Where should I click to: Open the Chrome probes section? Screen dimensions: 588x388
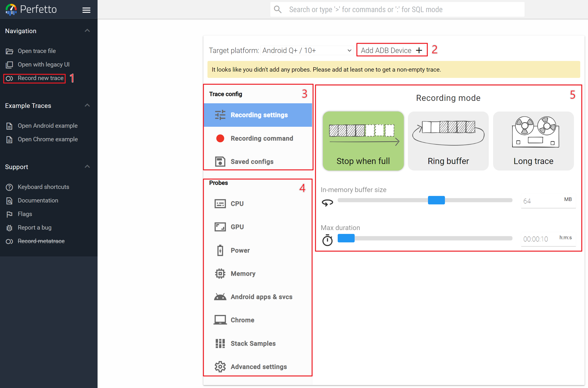[x=258, y=320]
